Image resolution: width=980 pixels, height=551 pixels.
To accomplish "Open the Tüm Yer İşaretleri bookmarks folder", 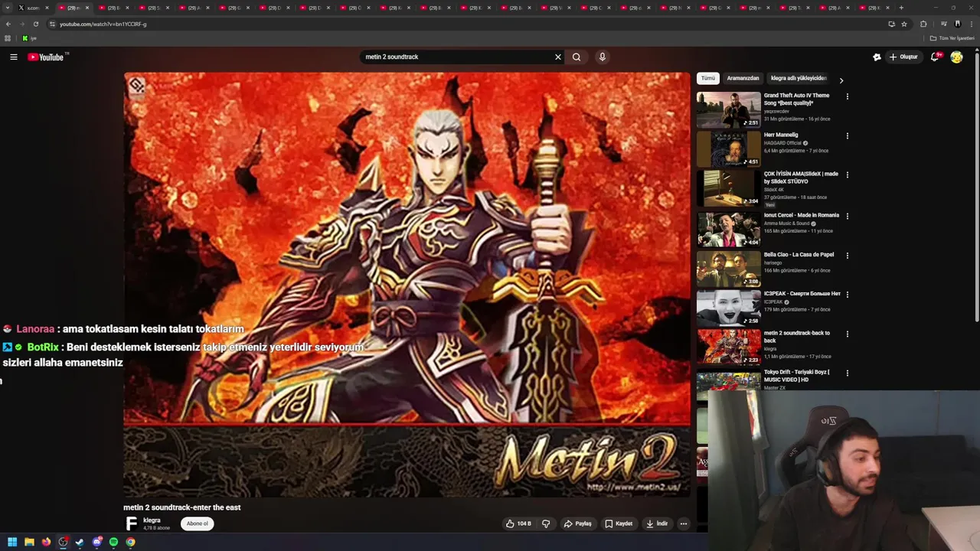I will (952, 38).
